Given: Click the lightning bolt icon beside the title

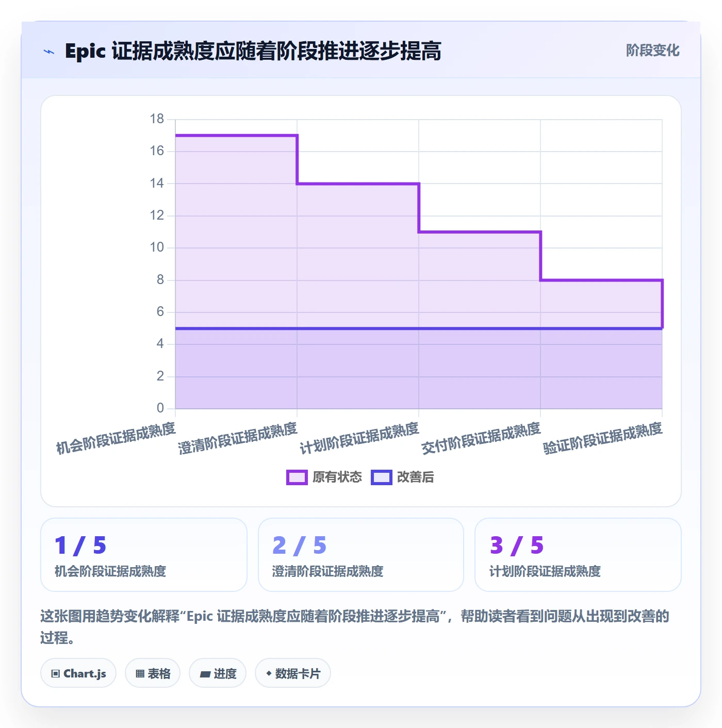Looking at the screenshot, I should tap(49, 52).
